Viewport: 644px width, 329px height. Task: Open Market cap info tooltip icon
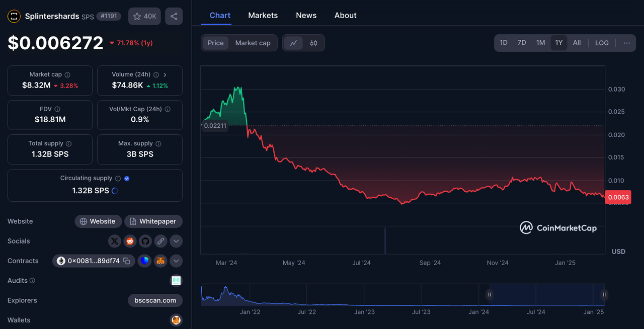point(67,74)
